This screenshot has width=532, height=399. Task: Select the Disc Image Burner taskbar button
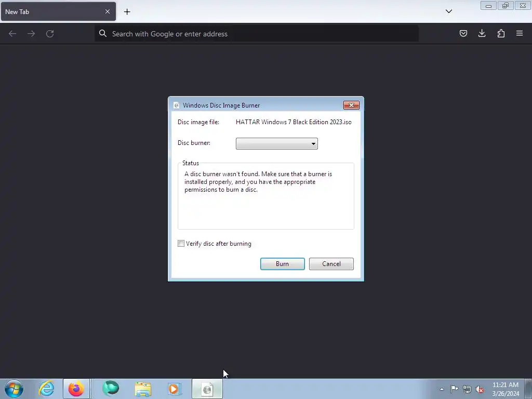(207, 389)
